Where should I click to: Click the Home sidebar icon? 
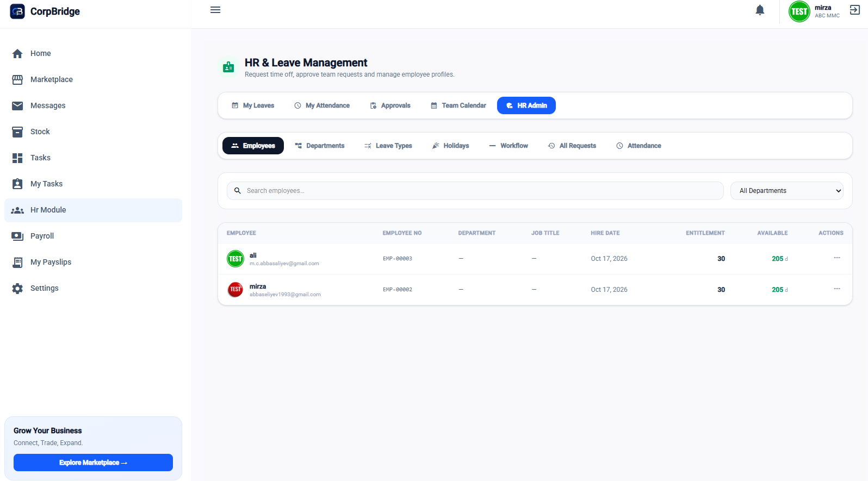pos(17,53)
